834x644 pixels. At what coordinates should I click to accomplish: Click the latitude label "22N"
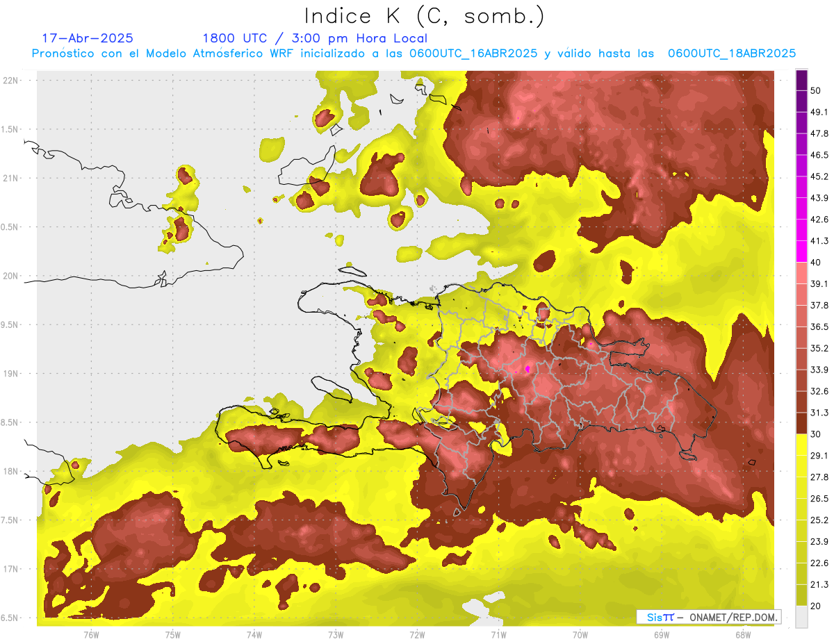(12, 80)
